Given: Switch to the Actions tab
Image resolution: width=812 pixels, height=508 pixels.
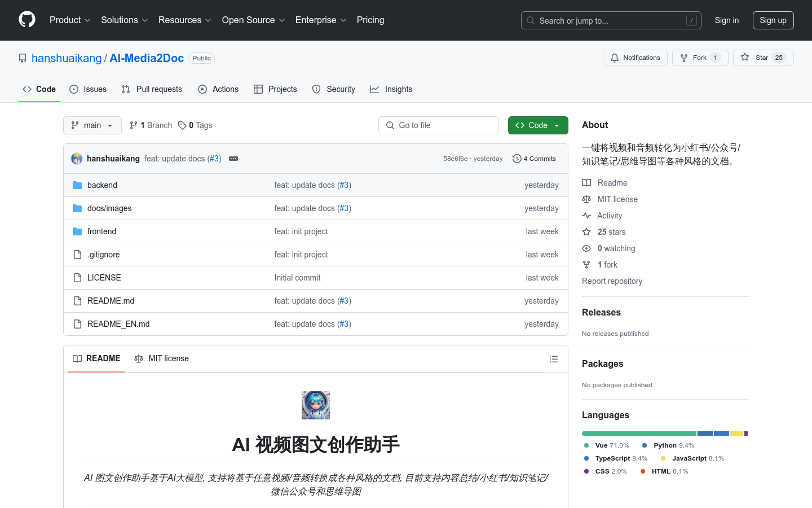Looking at the screenshot, I should click(x=218, y=89).
